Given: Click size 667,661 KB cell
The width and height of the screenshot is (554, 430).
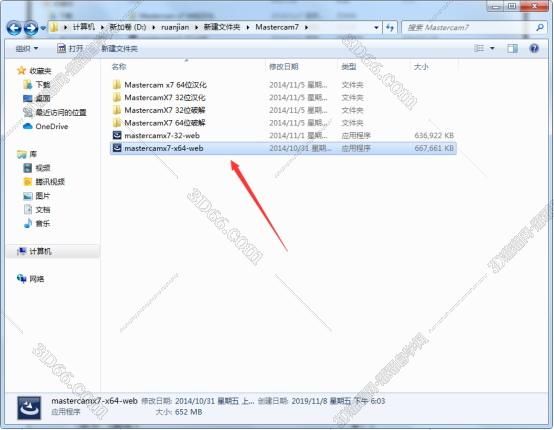Looking at the screenshot, I should point(434,148).
